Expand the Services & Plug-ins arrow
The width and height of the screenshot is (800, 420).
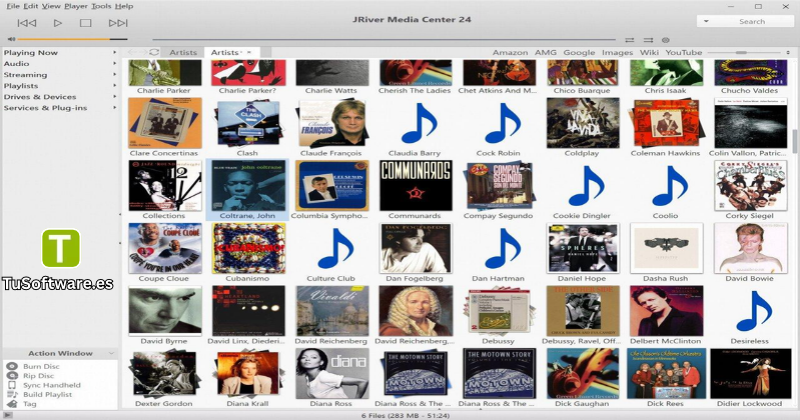(114, 108)
